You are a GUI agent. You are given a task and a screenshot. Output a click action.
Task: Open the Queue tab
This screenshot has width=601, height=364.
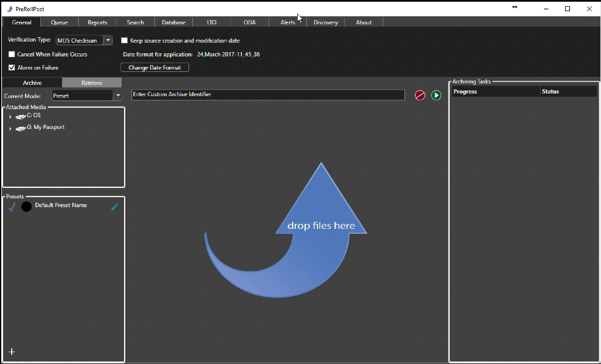point(60,22)
